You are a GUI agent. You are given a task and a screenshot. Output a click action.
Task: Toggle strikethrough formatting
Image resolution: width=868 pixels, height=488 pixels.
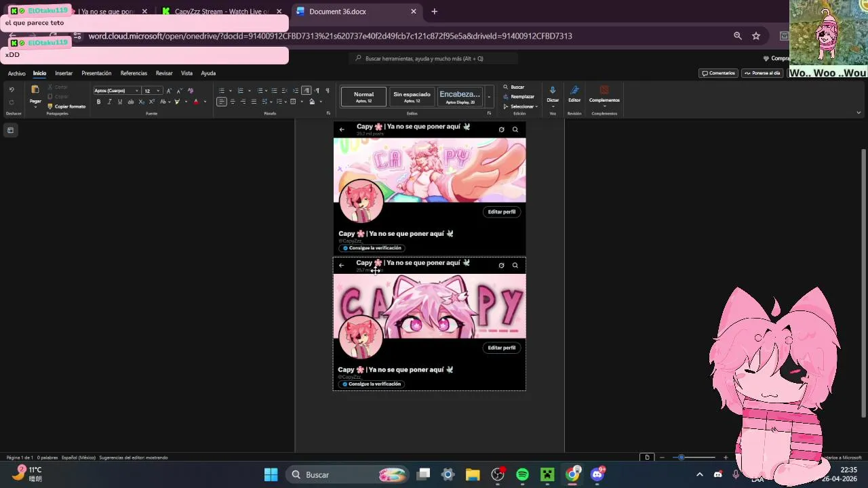coord(131,102)
